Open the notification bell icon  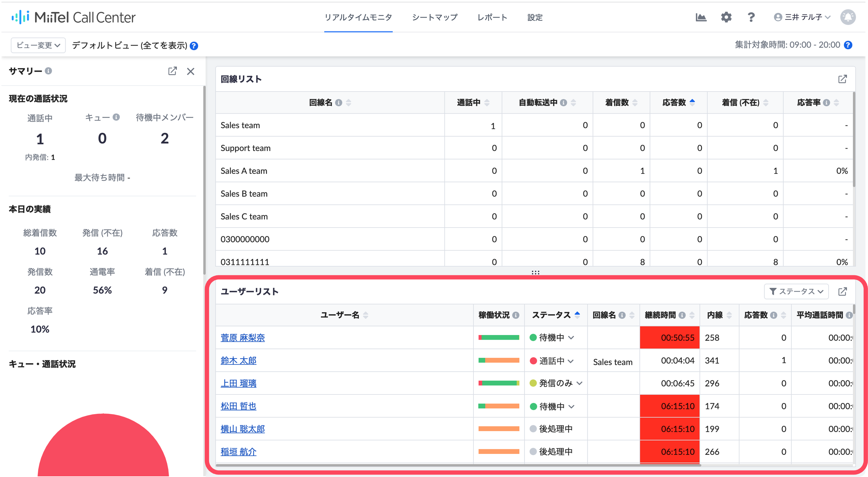848,17
